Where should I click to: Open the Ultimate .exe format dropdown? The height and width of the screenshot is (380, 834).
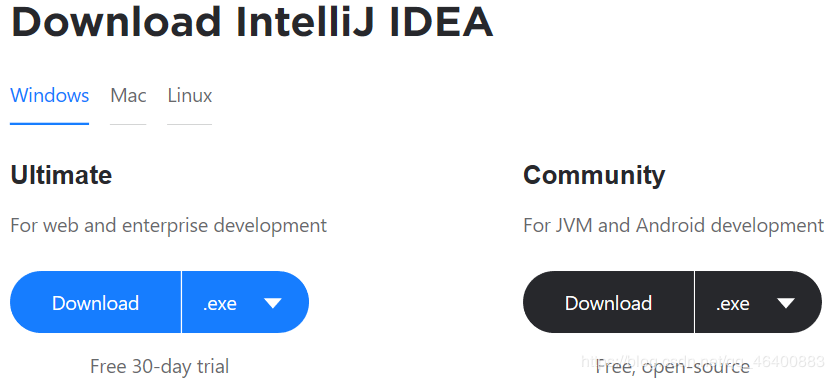click(x=245, y=302)
